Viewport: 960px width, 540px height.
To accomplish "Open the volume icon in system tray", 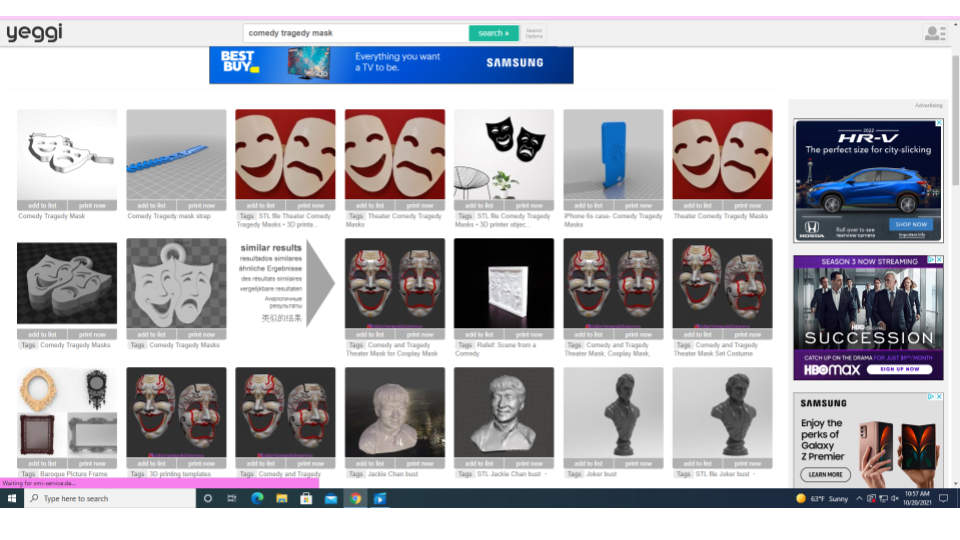I will 895,498.
